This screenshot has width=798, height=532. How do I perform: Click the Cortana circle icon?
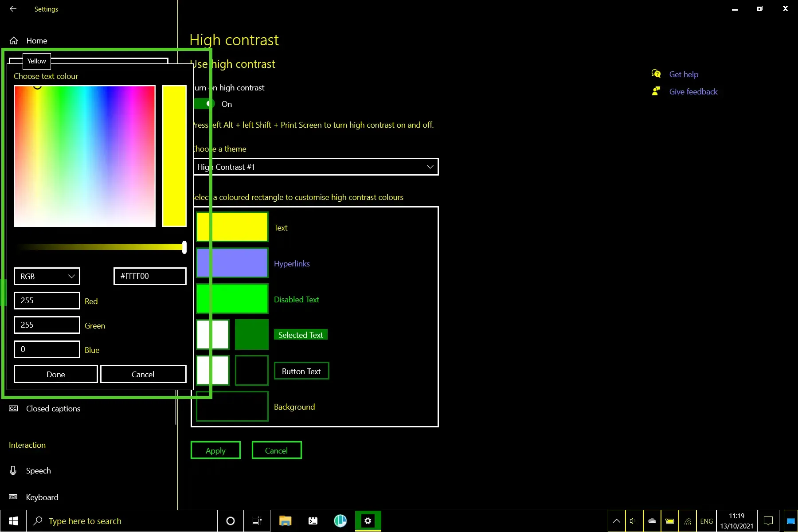tap(230, 521)
